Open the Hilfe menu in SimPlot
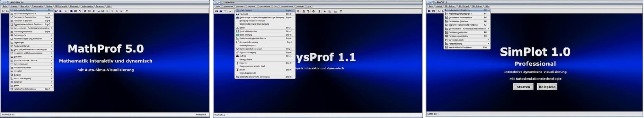The height and width of the screenshot is (118, 644). (x=487, y=6)
